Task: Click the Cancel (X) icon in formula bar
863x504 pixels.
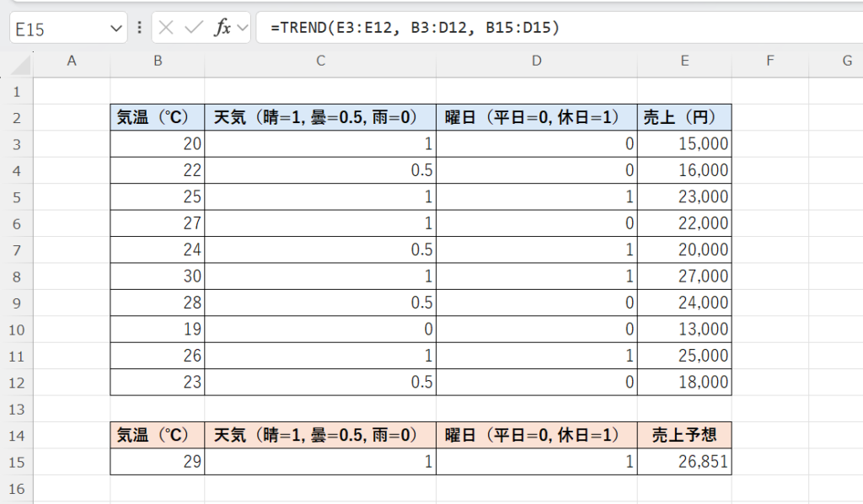Action: coord(166,28)
